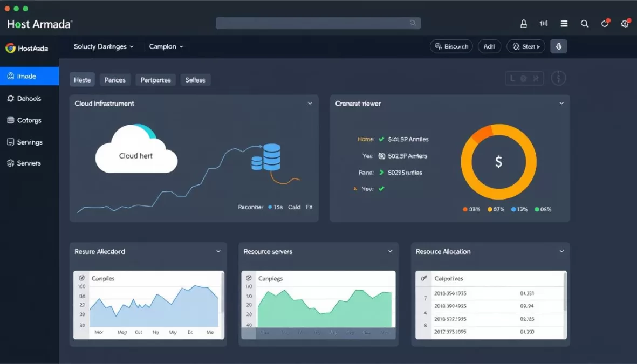Select the user lock icon in top bar

[x=523, y=24]
